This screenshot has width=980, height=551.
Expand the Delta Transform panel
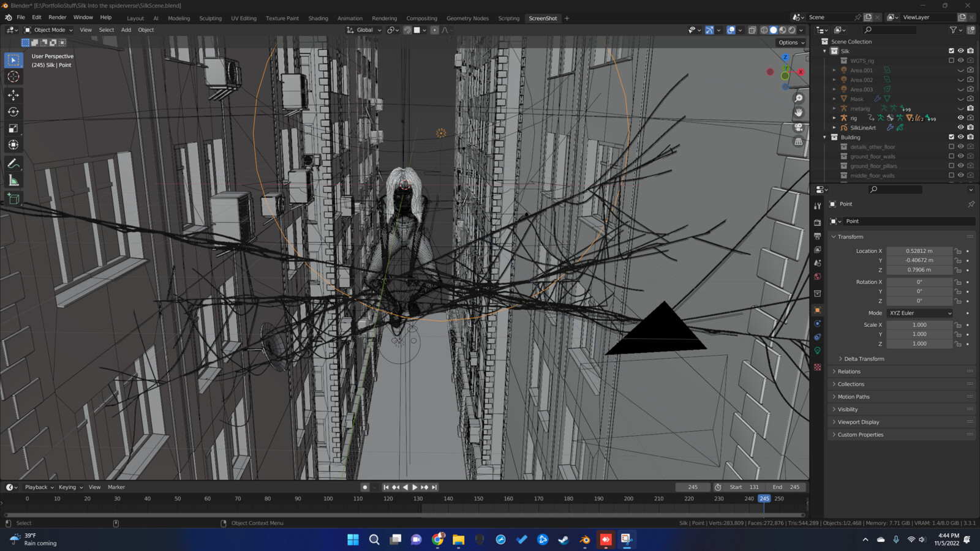point(862,359)
